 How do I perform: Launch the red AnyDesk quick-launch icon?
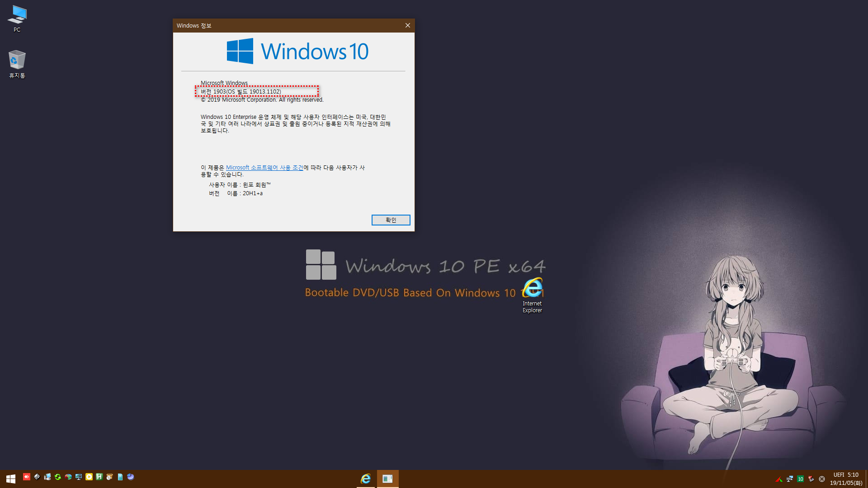(x=27, y=477)
